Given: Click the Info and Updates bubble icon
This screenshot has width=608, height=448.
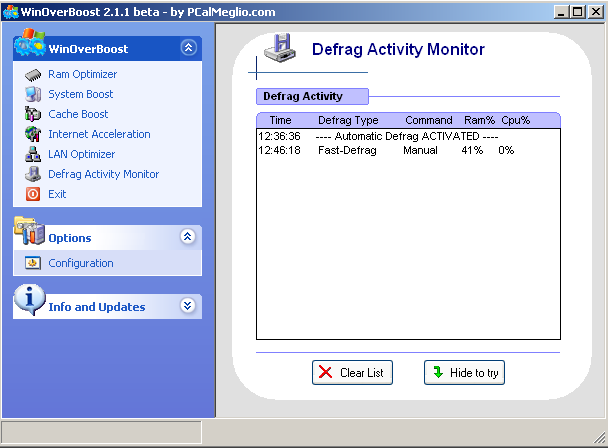Looking at the screenshot, I should [29, 299].
